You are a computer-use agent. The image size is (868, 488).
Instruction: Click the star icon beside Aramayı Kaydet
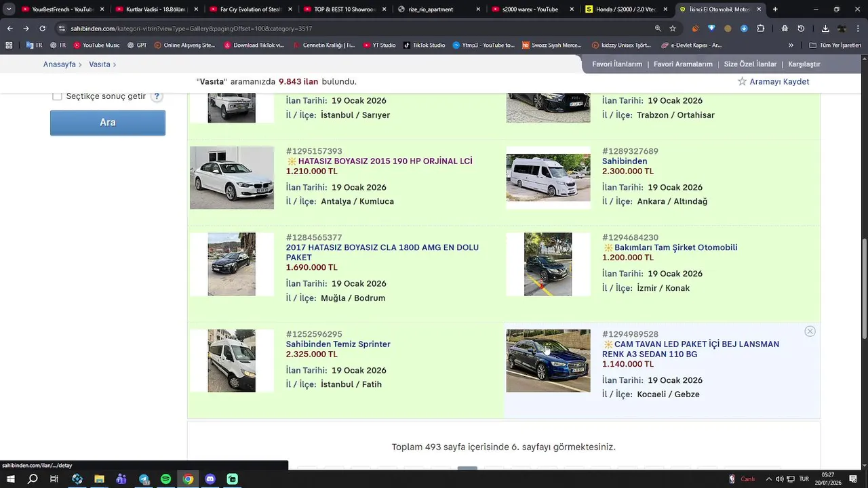pyautogui.click(x=742, y=81)
